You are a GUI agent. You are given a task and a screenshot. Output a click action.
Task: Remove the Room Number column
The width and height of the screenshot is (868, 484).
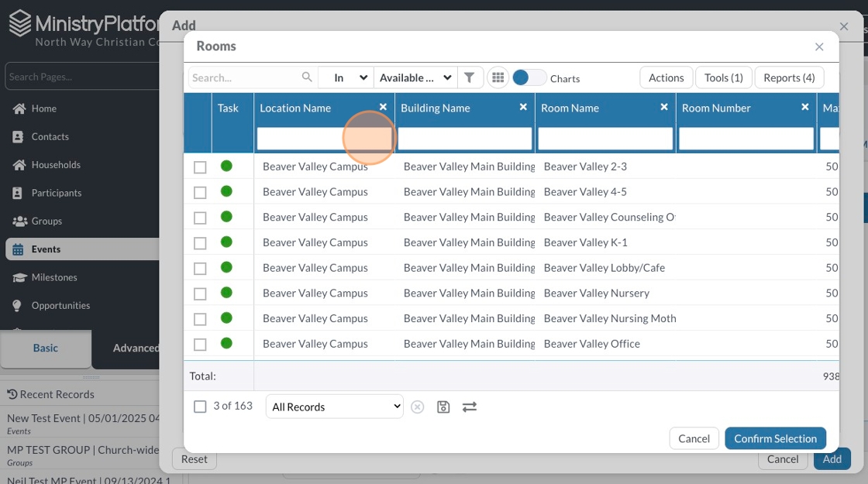805,107
